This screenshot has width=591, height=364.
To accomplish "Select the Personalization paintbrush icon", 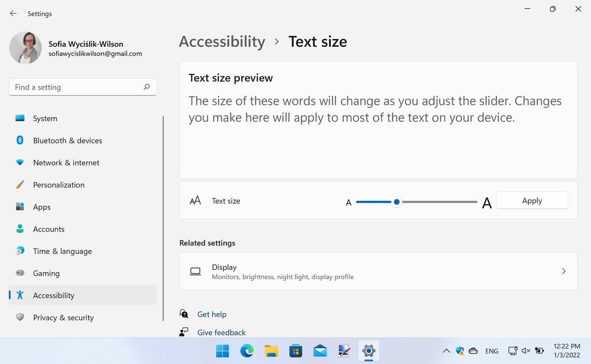I will pos(20,185).
